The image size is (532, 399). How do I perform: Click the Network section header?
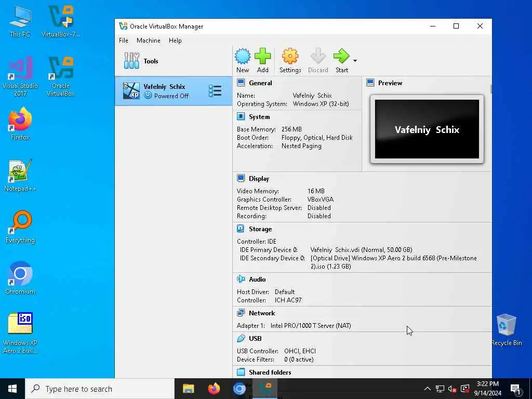(x=262, y=313)
